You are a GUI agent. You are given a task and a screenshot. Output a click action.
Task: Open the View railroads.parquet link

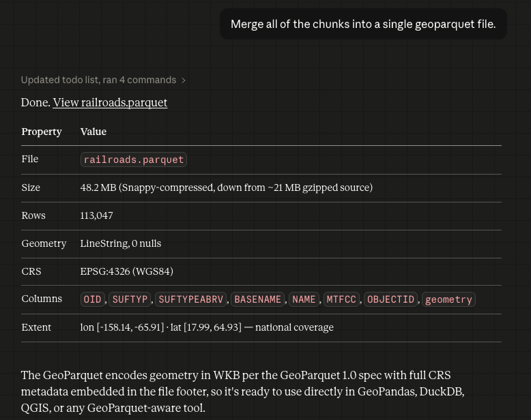[110, 102]
